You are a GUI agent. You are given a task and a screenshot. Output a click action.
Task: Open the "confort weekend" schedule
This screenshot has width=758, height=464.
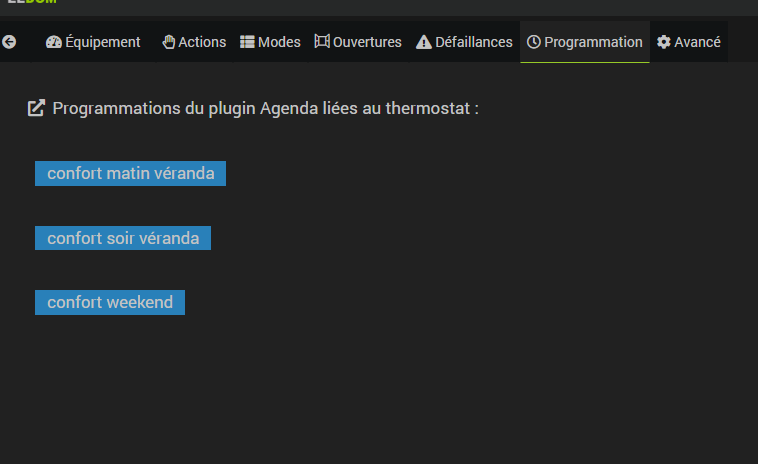pos(110,302)
